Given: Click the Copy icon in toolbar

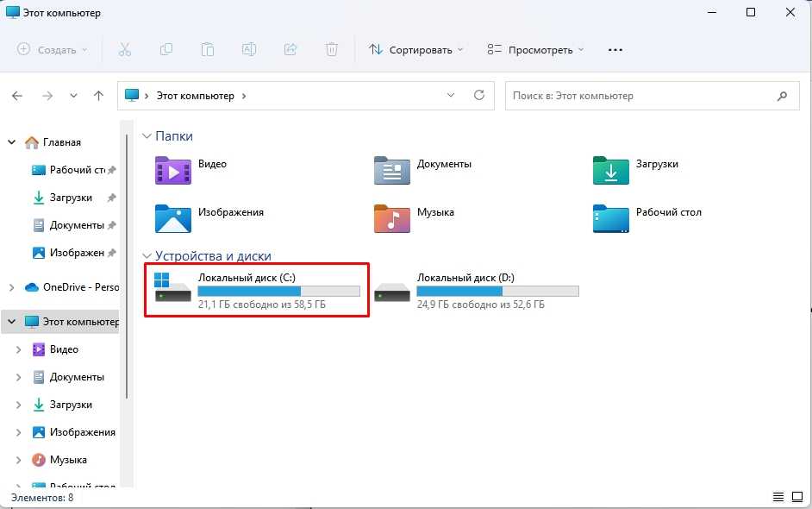Looking at the screenshot, I should (166, 49).
